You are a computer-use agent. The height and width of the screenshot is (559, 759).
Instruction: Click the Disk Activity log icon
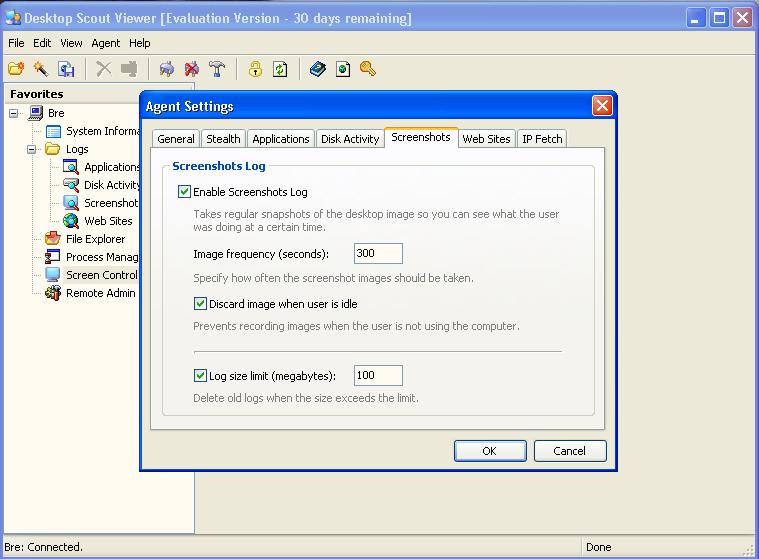tap(71, 185)
